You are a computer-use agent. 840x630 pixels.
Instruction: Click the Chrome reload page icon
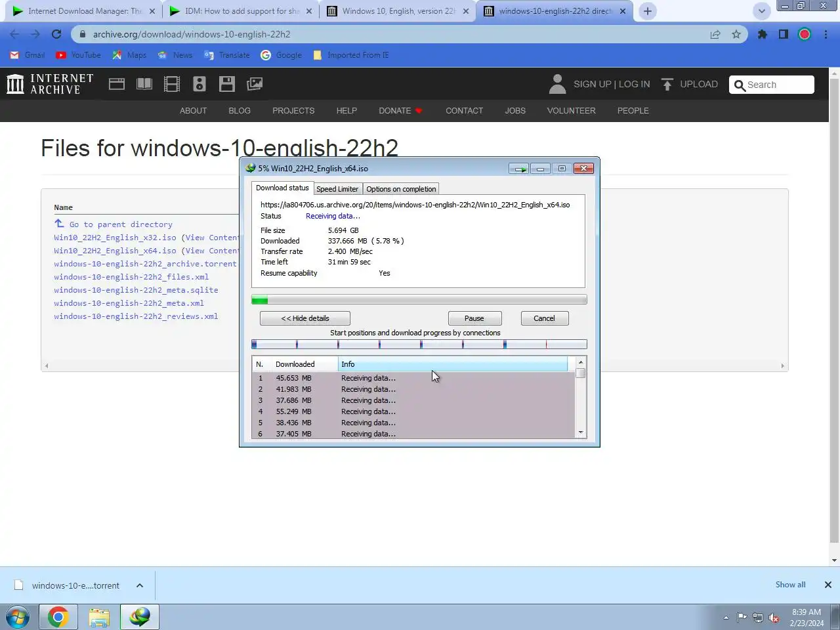tap(56, 34)
